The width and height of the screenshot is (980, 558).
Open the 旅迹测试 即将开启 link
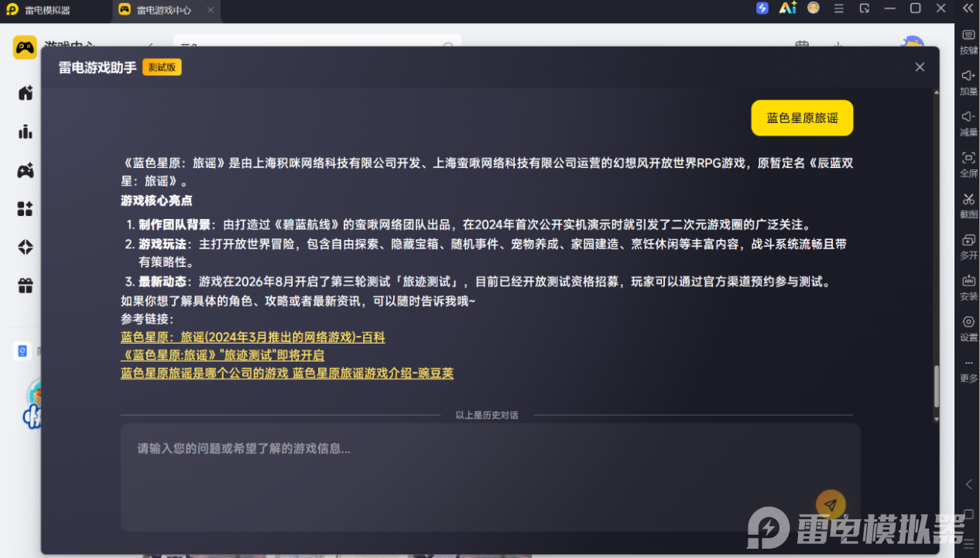pyautogui.click(x=223, y=355)
